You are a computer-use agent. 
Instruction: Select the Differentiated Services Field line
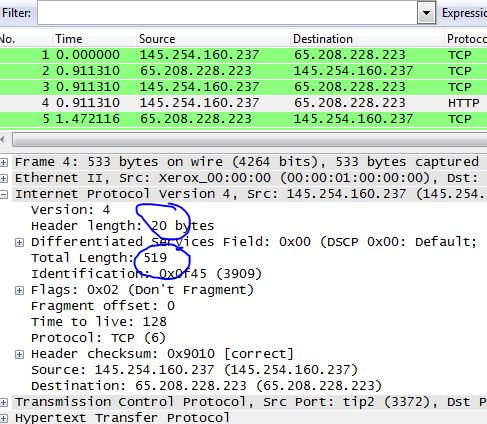254,242
